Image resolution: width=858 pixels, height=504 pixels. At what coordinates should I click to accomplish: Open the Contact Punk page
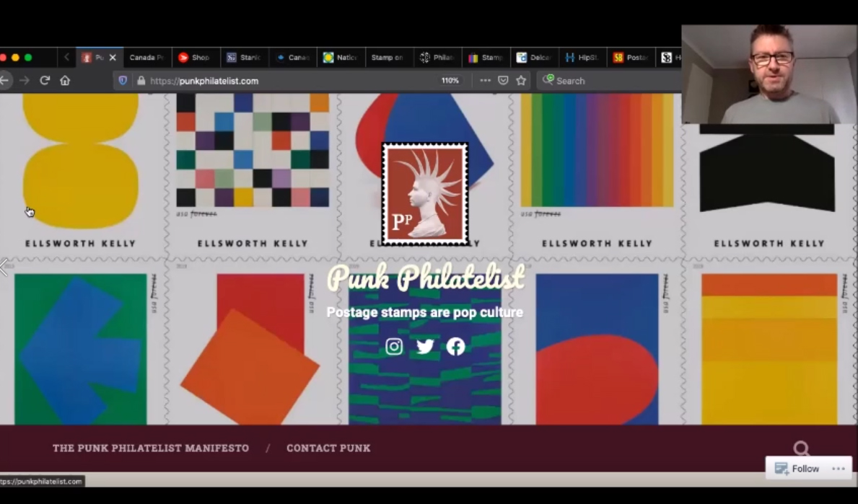click(328, 448)
